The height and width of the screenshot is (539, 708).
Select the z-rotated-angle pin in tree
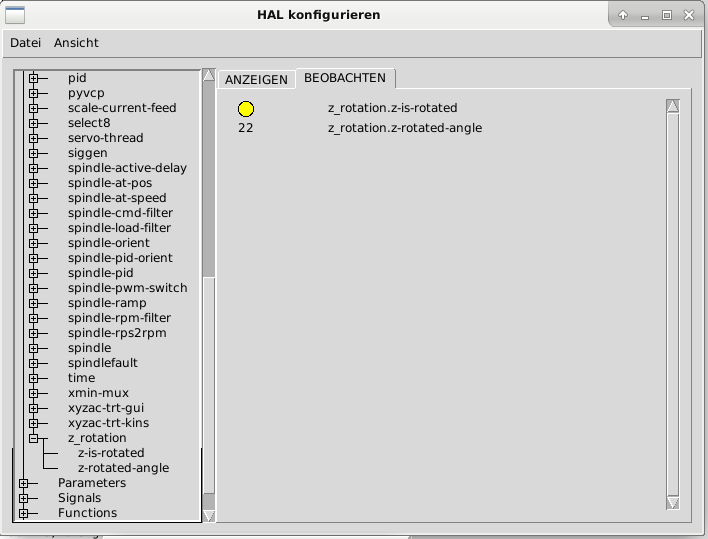coord(123,468)
